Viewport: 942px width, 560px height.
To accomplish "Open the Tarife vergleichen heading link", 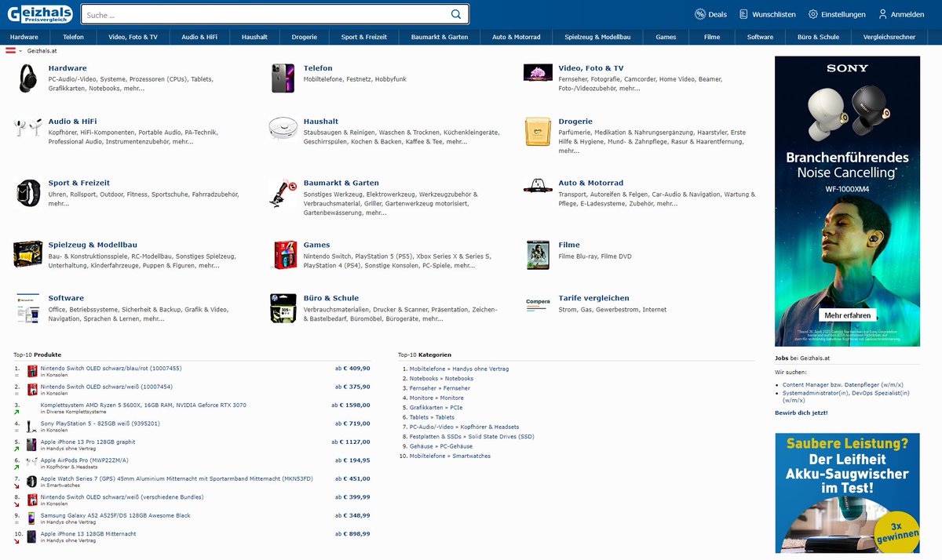I will click(593, 298).
